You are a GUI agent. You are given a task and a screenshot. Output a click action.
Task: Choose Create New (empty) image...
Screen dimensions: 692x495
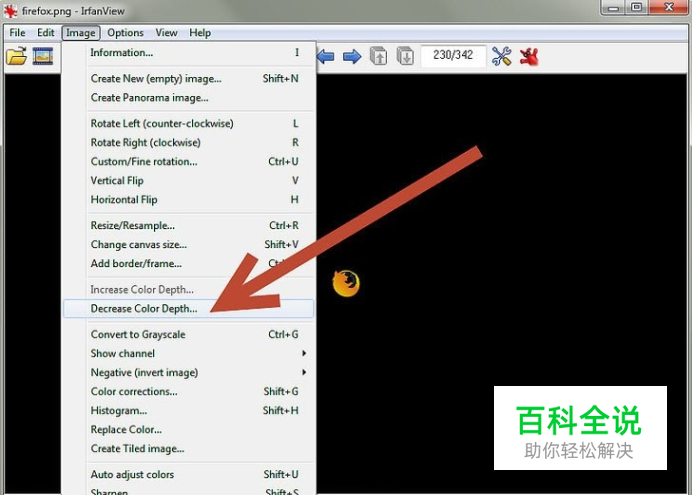pyautogui.click(x=189, y=79)
